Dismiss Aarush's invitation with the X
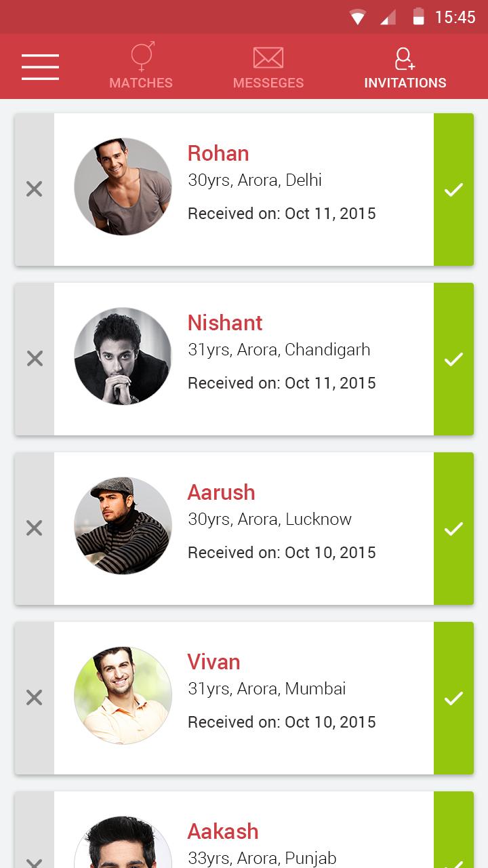The height and width of the screenshot is (868, 488). (x=35, y=528)
